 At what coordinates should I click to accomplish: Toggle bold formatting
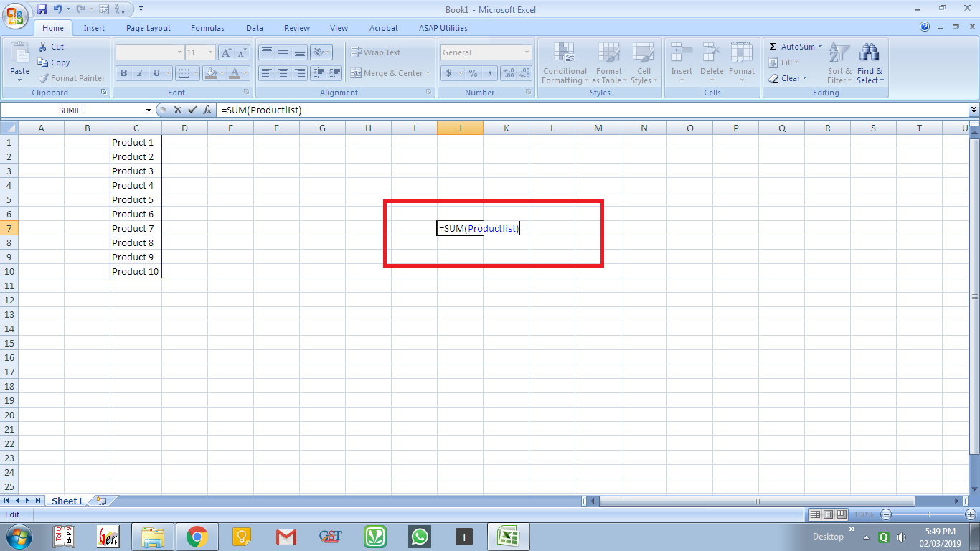coord(123,73)
